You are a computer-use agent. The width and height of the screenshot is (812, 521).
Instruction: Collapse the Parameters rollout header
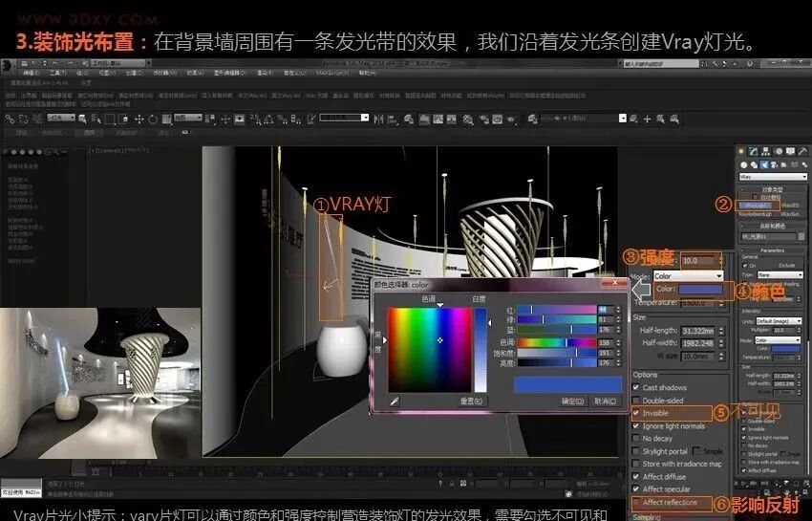click(x=773, y=250)
